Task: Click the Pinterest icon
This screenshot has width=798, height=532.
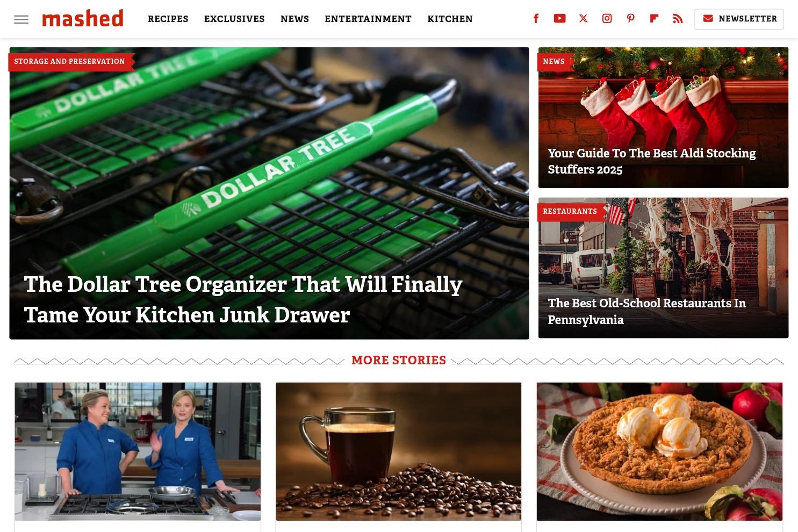Action: (x=630, y=19)
